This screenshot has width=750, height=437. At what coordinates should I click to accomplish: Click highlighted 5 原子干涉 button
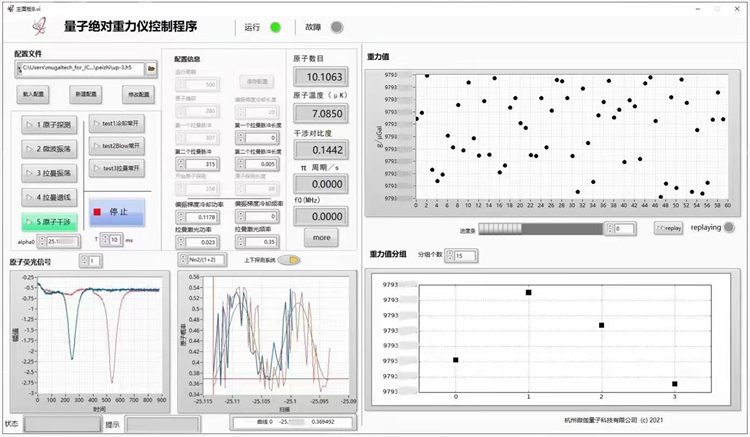[x=49, y=222]
